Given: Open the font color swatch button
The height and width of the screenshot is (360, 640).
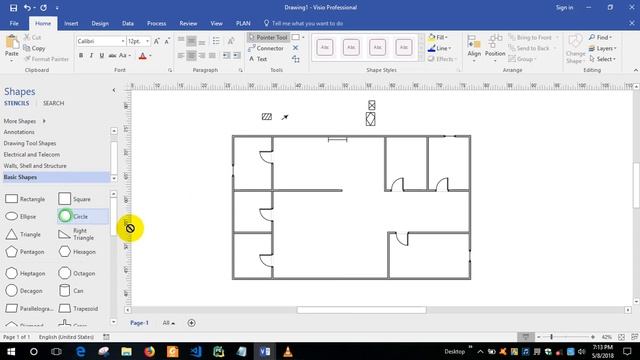Looking at the screenshot, I should pyautogui.click(x=142, y=56).
